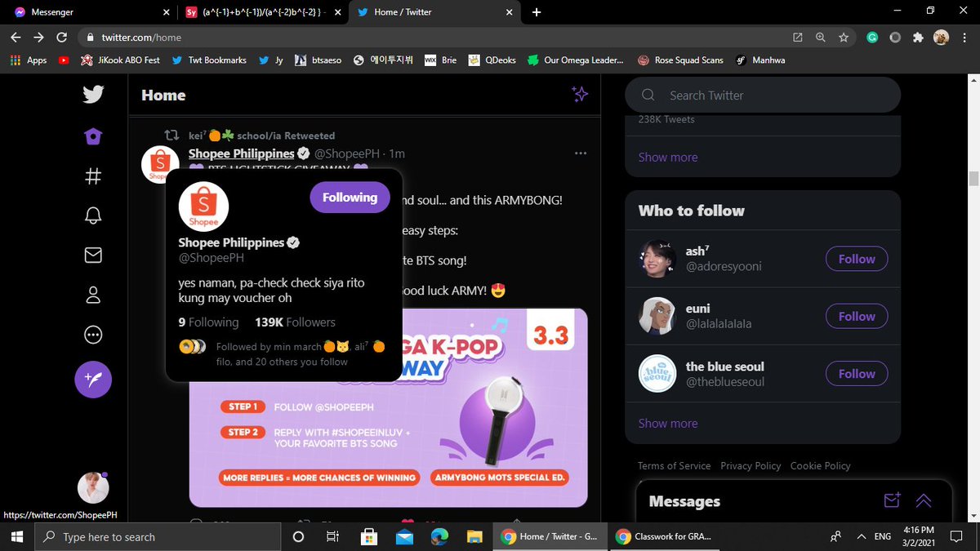Open the Apps bookmark shortcut
This screenshot has width=980, height=551.
[28, 60]
